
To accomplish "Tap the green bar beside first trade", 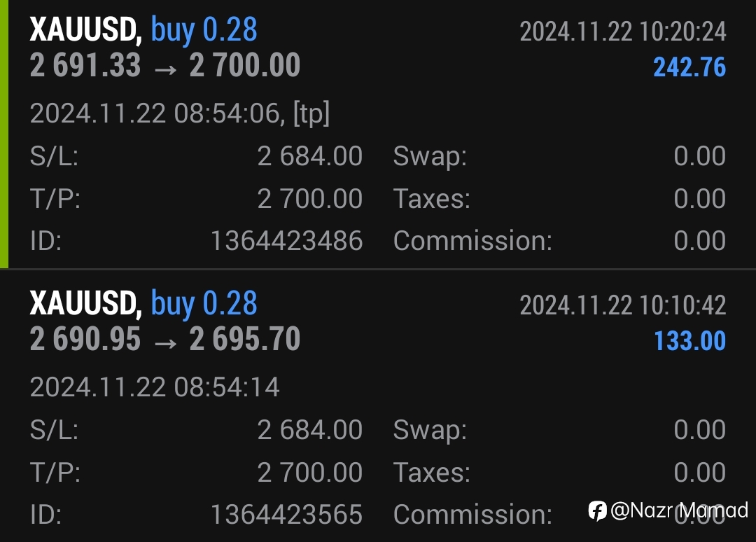I will tap(4, 134).
